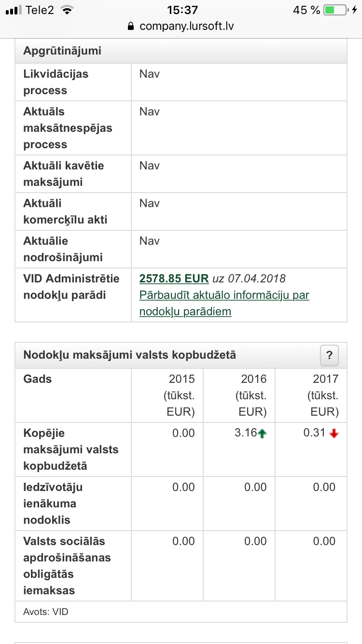
Task: Tap the padlock icon in address bar
Action: (x=130, y=26)
